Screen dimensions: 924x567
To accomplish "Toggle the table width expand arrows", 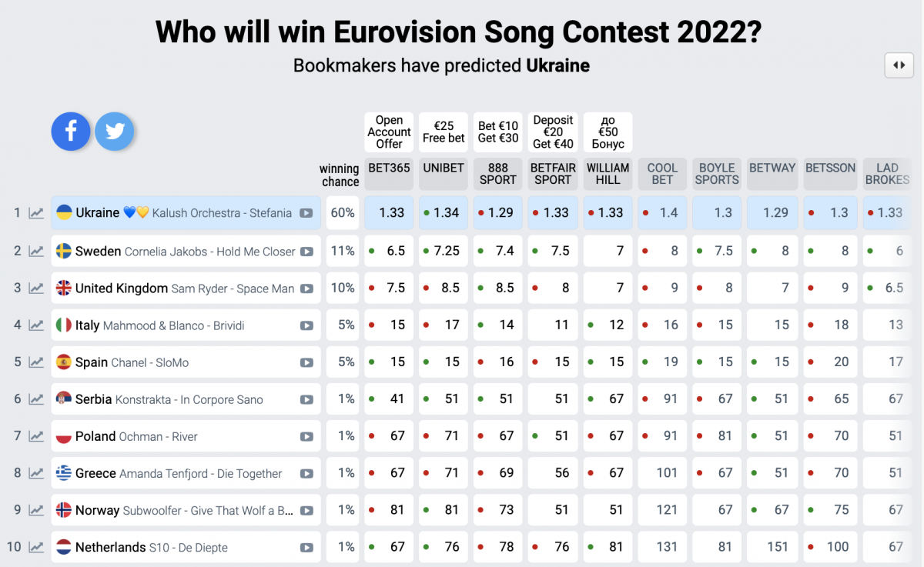I will tap(899, 65).
